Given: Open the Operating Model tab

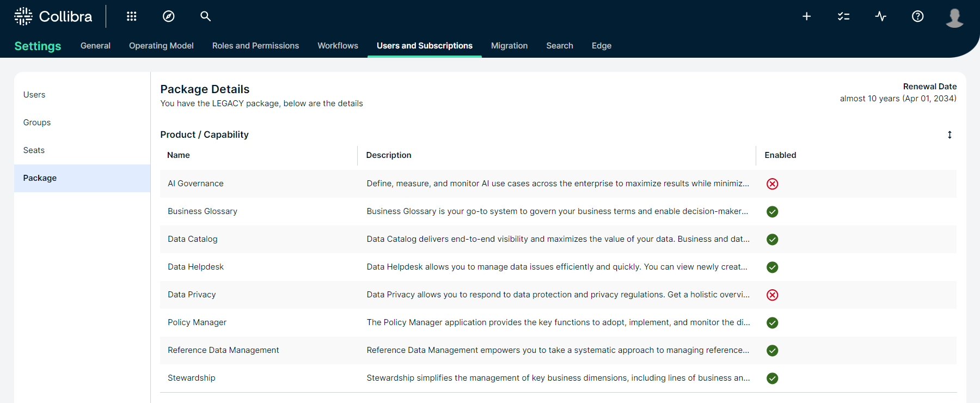Looking at the screenshot, I should (161, 46).
